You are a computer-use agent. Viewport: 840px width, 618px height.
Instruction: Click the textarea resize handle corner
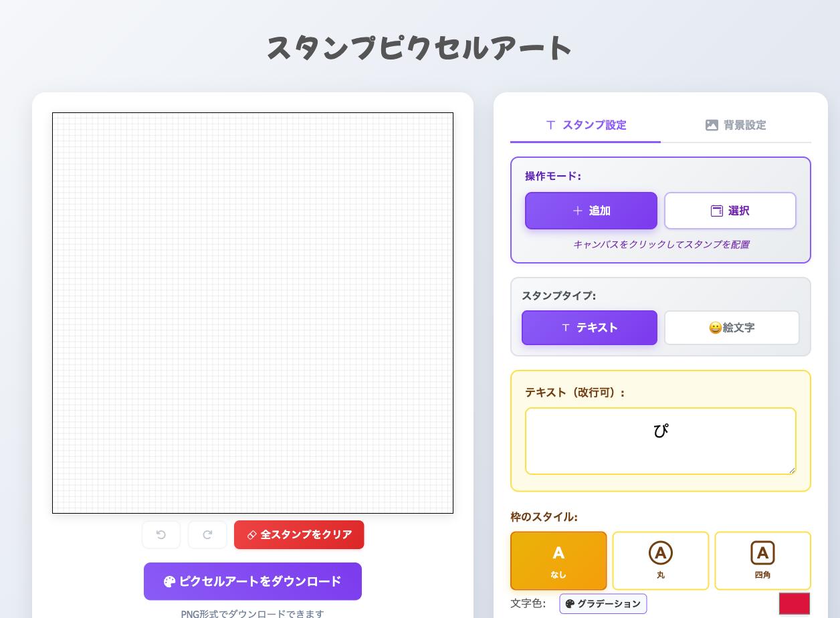pyautogui.click(x=792, y=470)
